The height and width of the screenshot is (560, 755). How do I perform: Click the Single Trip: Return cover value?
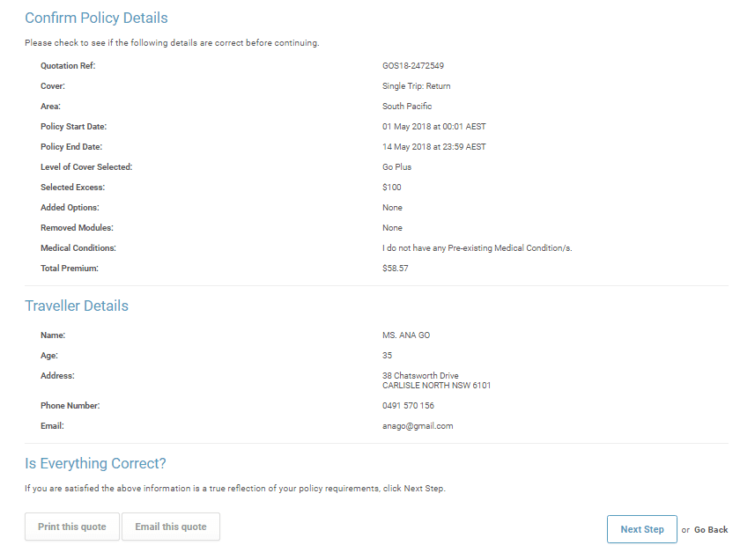(x=417, y=86)
